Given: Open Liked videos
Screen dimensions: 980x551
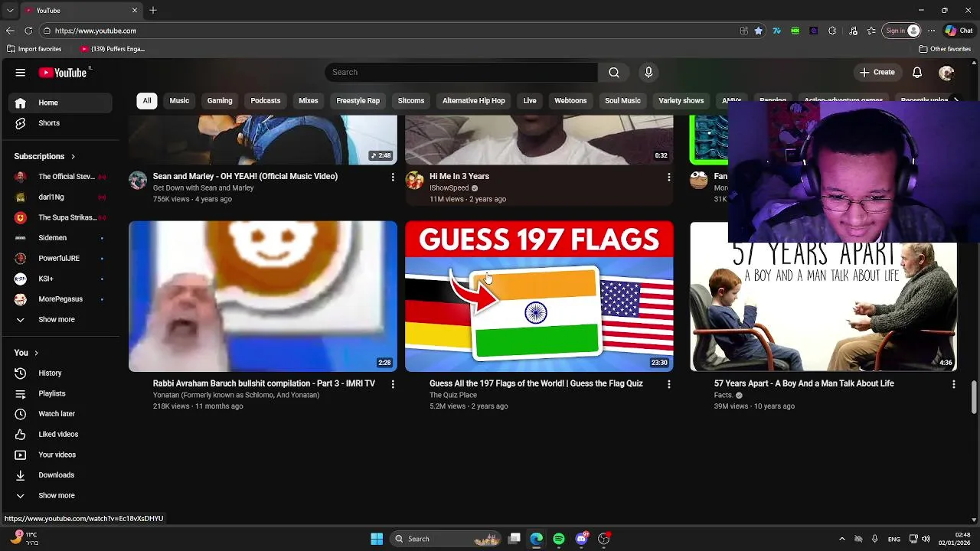Looking at the screenshot, I should 60,434.
